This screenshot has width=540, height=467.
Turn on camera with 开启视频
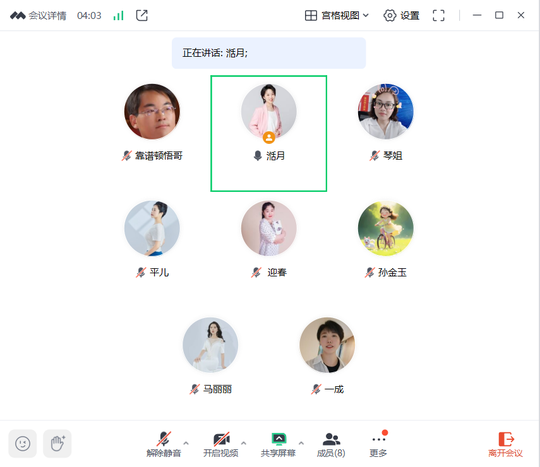(221, 444)
